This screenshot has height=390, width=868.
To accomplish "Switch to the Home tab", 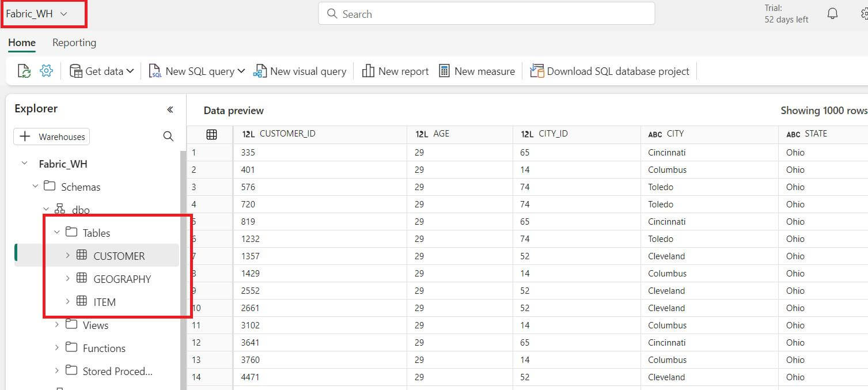I will click(x=22, y=43).
